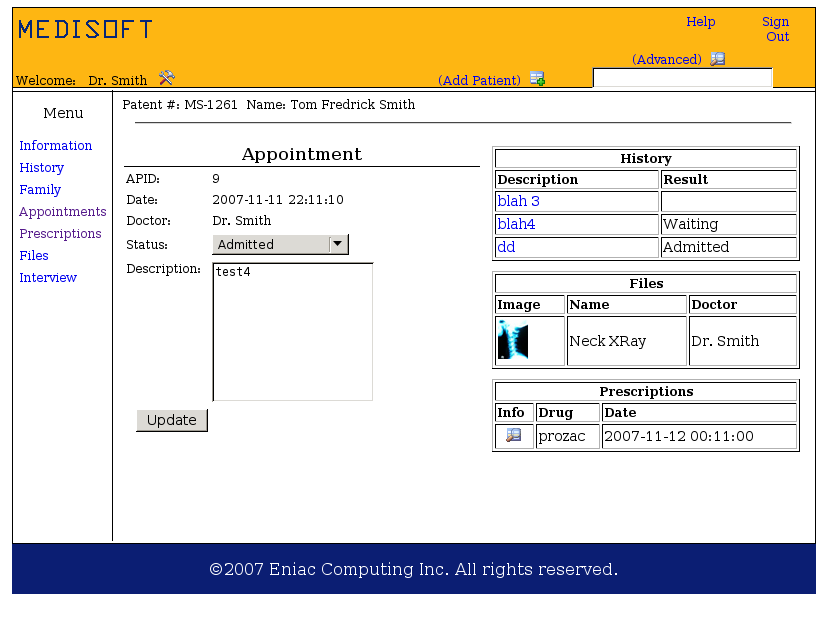829x621 pixels.
Task: Navigate to Appointments in the menu
Action: pyautogui.click(x=62, y=212)
